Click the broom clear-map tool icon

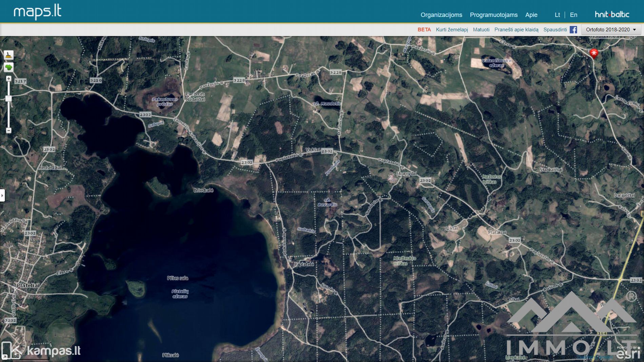pyautogui.click(x=8, y=55)
